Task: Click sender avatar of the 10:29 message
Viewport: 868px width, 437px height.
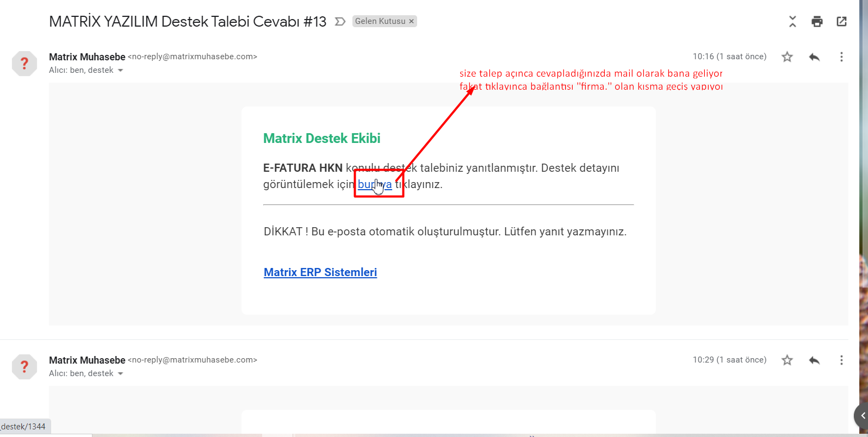Action: [24, 367]
